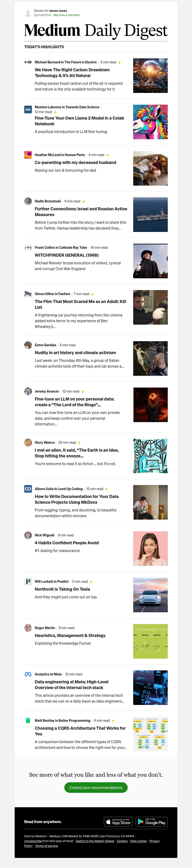Open the Help Center footer link

click(x=138, y=841)
